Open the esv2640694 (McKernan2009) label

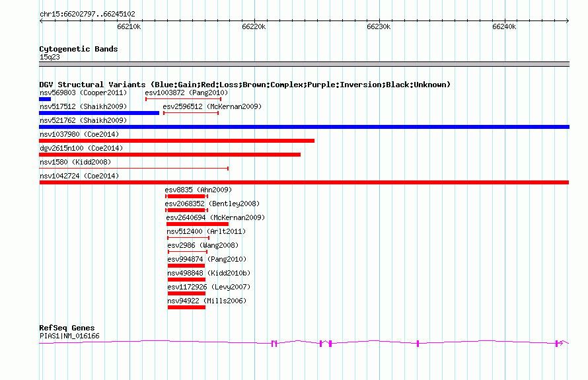pos(215,217)
